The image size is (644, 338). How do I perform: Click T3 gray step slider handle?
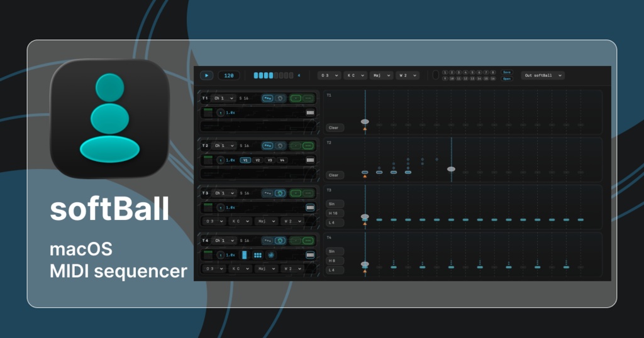coord(365,216)
